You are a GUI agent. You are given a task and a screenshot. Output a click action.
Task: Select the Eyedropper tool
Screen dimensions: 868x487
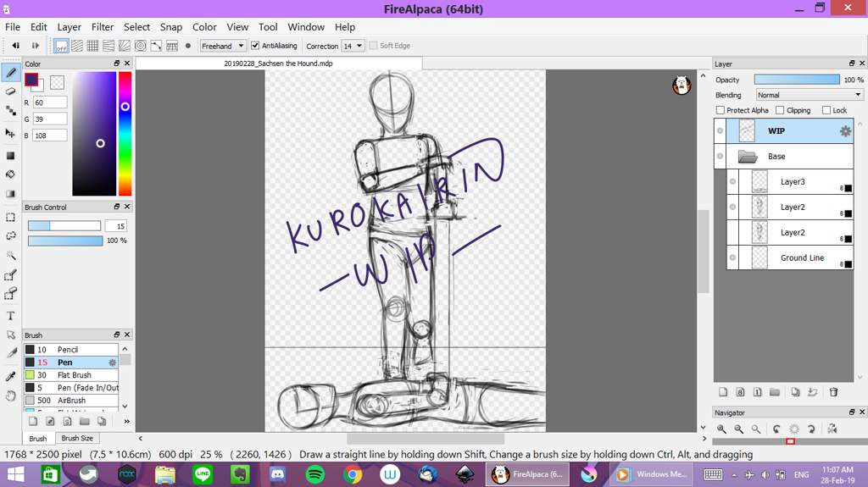[10, 377]
